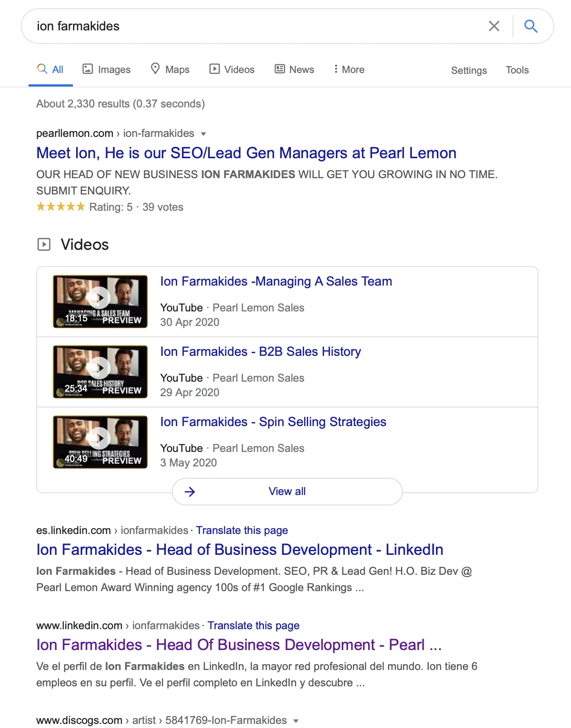Expand the pearllemon.com result dropdown arrow

coord(203,134)
